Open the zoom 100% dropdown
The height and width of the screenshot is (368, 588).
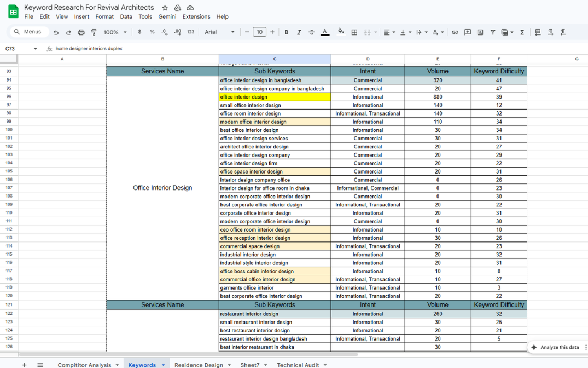click(x=115, y=32)
